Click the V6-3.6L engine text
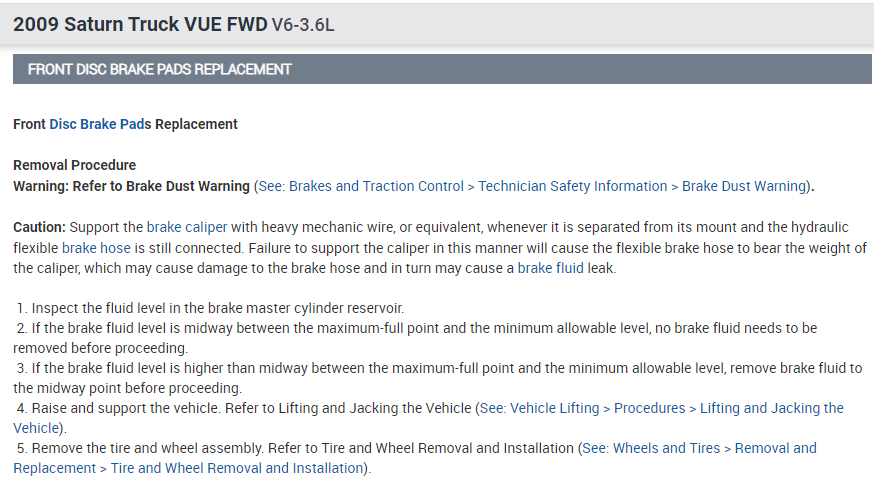Image resolution: width=874 pixels, height=493 pixels. coord(303,24)
